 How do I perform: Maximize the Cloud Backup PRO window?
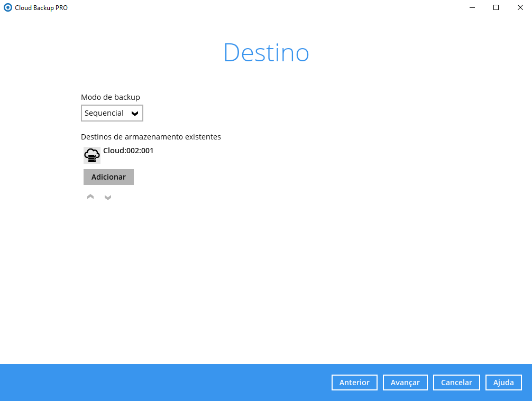coord(496,8)
